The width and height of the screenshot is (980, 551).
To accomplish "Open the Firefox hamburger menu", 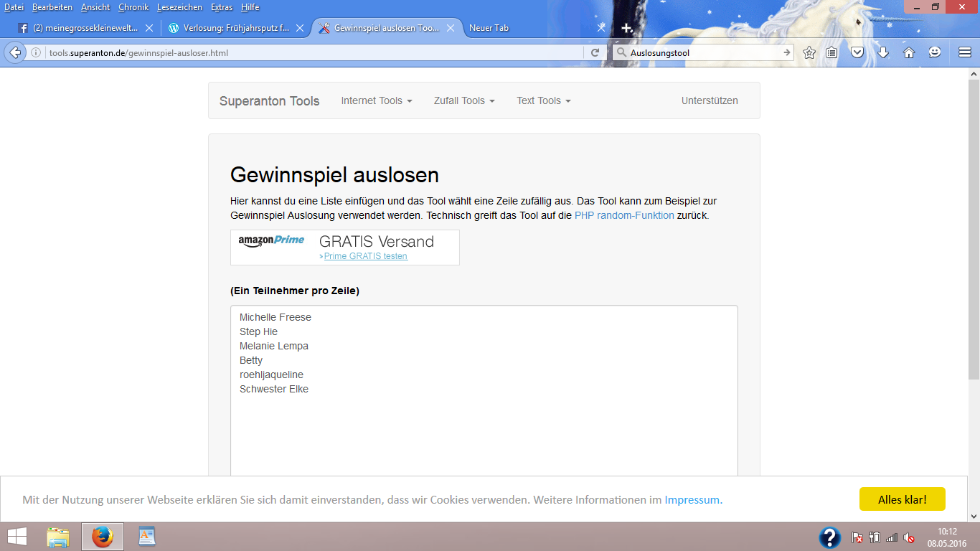I will 965,52.
